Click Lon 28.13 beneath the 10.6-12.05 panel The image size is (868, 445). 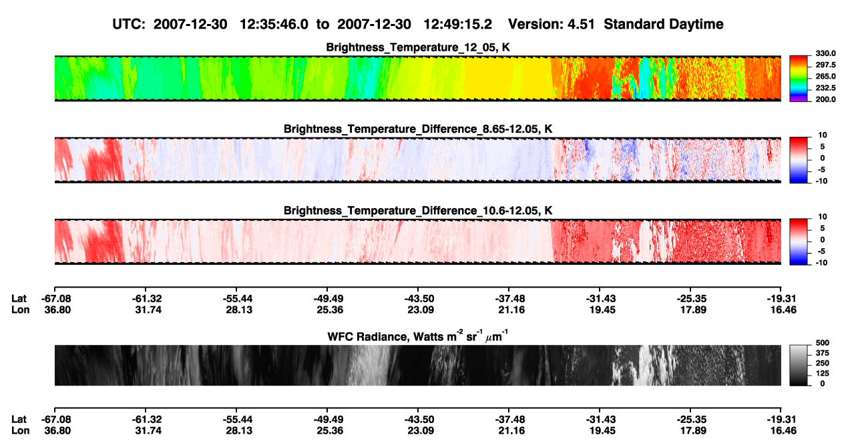(238, 309)
